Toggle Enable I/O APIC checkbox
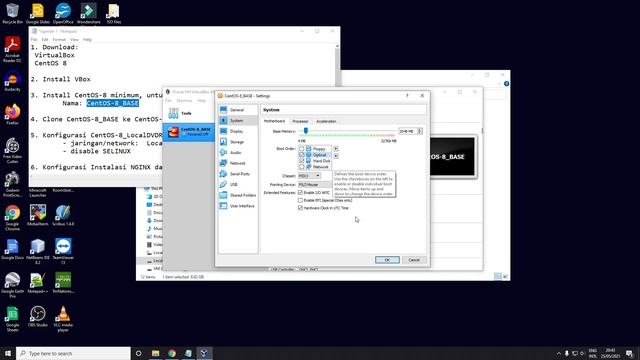The height and width of the screenshot is (360, 640). coord(300,192)
